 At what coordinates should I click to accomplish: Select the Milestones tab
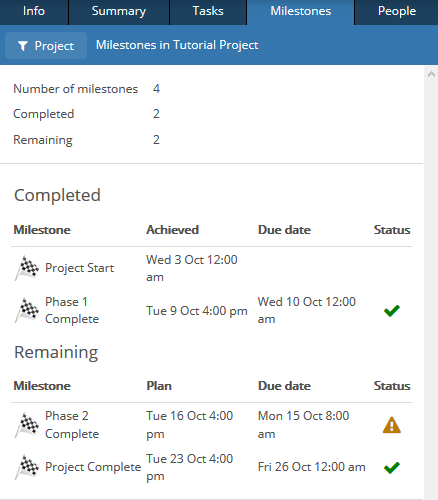click(301, 12)
